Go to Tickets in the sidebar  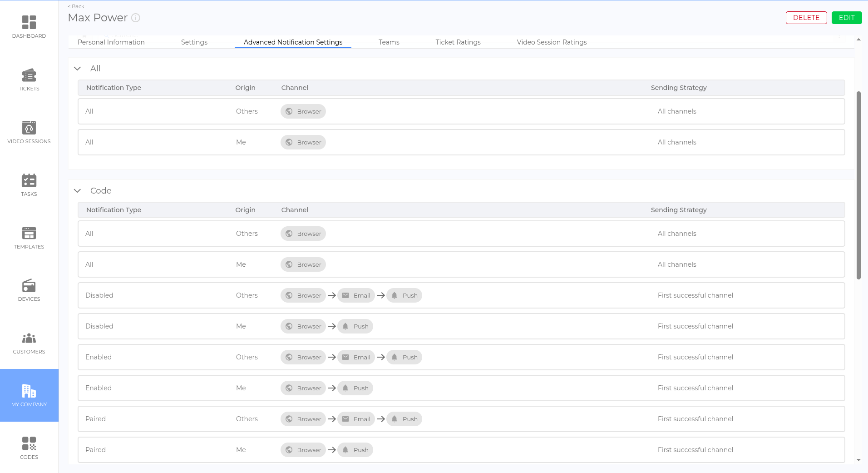[x=29, y=80]
